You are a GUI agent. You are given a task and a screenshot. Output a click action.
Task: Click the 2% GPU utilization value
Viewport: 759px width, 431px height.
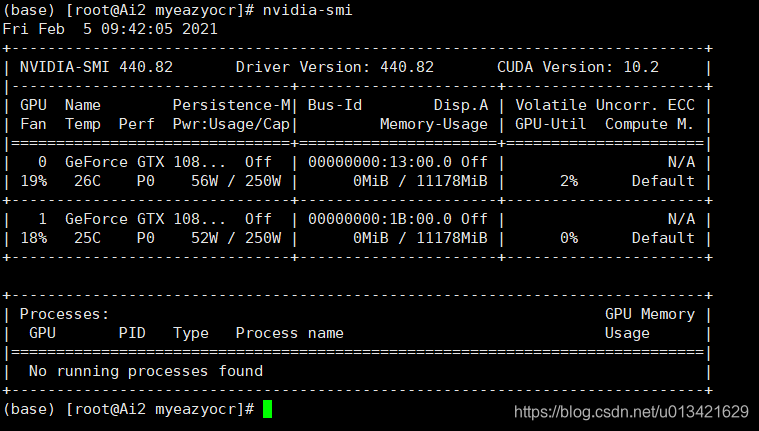pos(569,181)
